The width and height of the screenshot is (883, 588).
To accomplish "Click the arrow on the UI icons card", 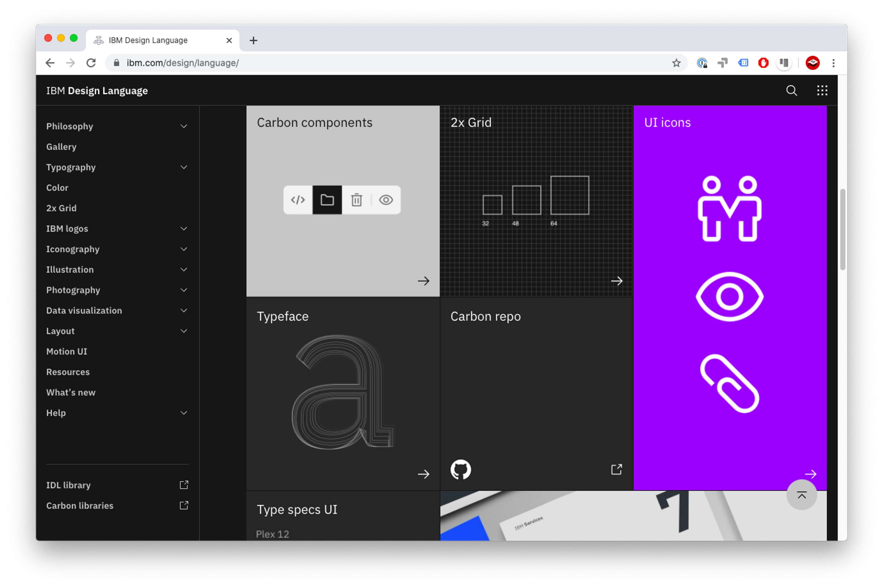I will coord(810,474).
